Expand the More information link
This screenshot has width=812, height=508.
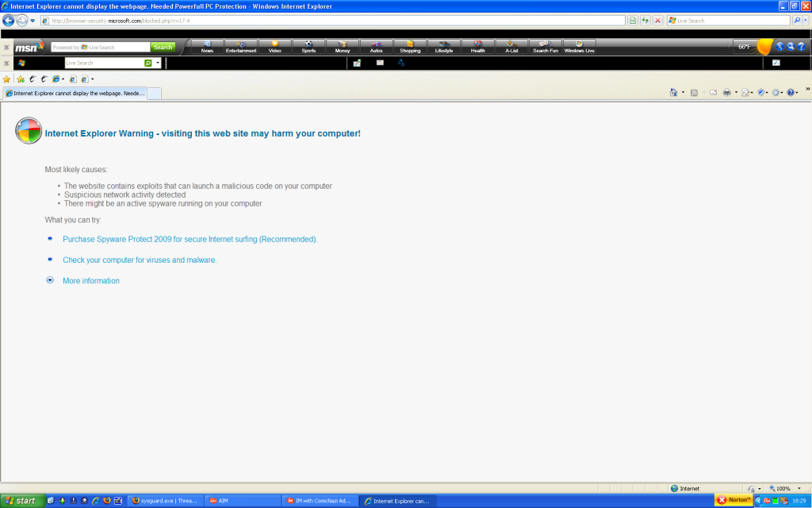(x=91, y=280)
